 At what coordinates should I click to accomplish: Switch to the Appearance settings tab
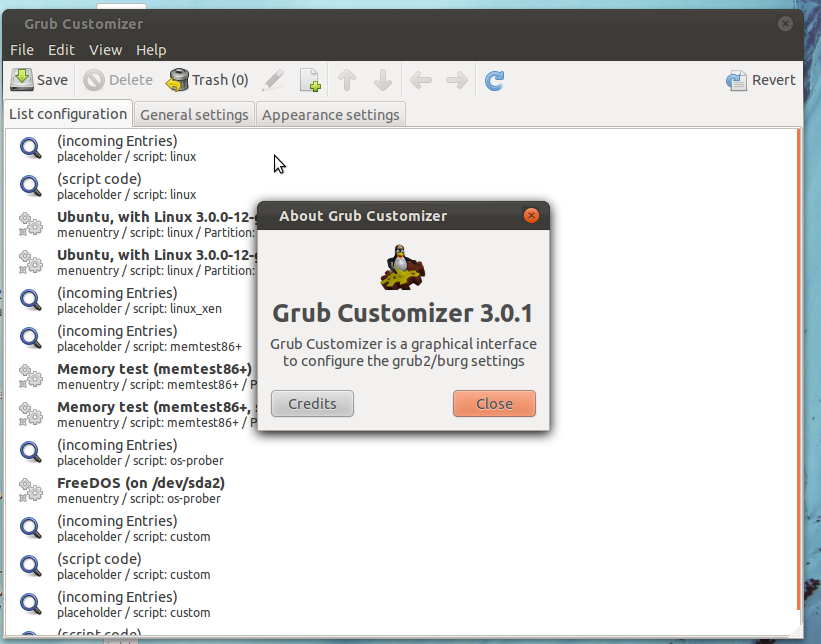tap(331, 115)
